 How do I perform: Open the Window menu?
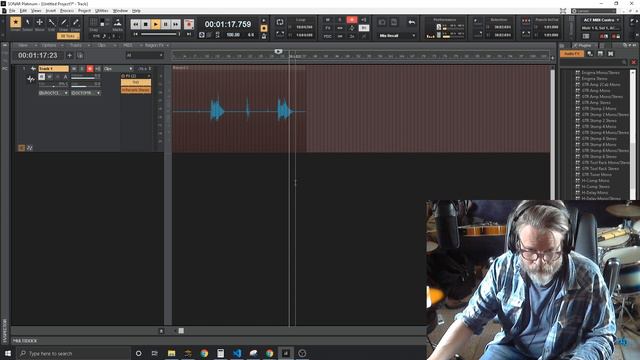point(120,11)
